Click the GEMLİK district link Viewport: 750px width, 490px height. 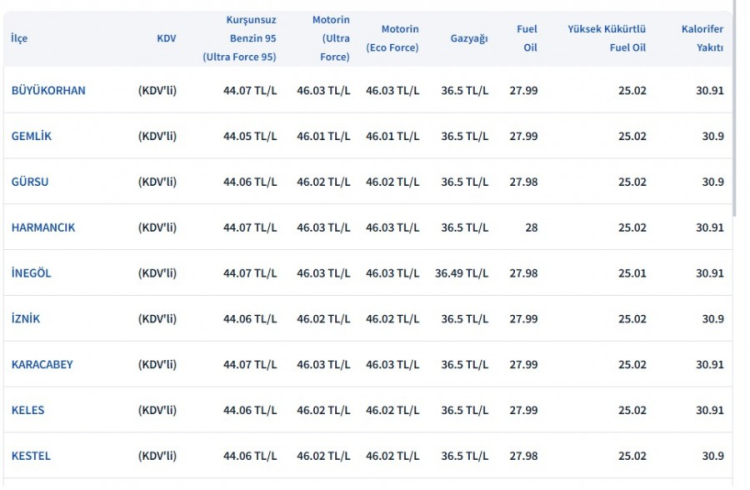pos(31,136)
